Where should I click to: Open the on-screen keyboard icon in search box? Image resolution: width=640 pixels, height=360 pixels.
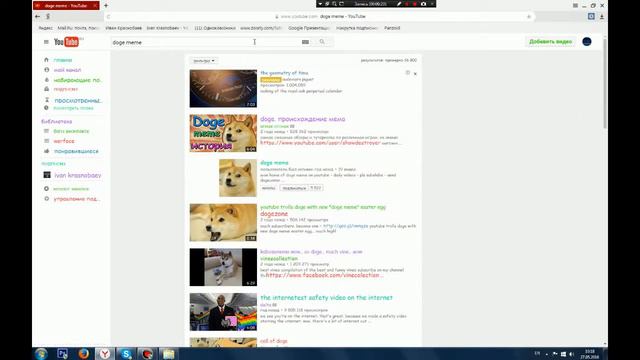pos(305,42)
